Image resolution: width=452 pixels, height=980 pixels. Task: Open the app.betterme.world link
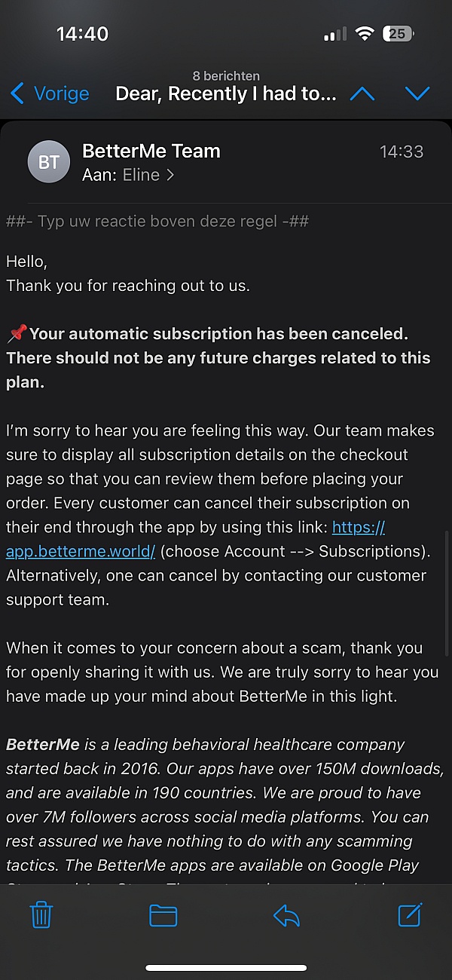coord(81,551)
